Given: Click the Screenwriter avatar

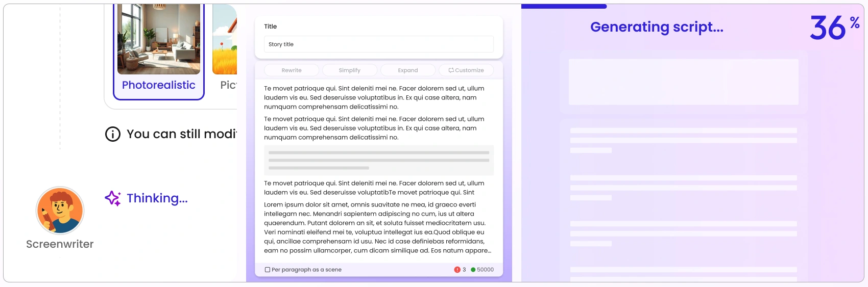Looking at the screenshot, I should [x=60, y=210].
